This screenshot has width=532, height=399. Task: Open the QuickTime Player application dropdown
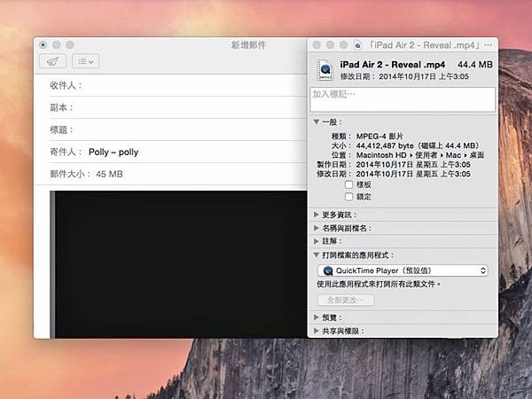(x=403, y=270)
